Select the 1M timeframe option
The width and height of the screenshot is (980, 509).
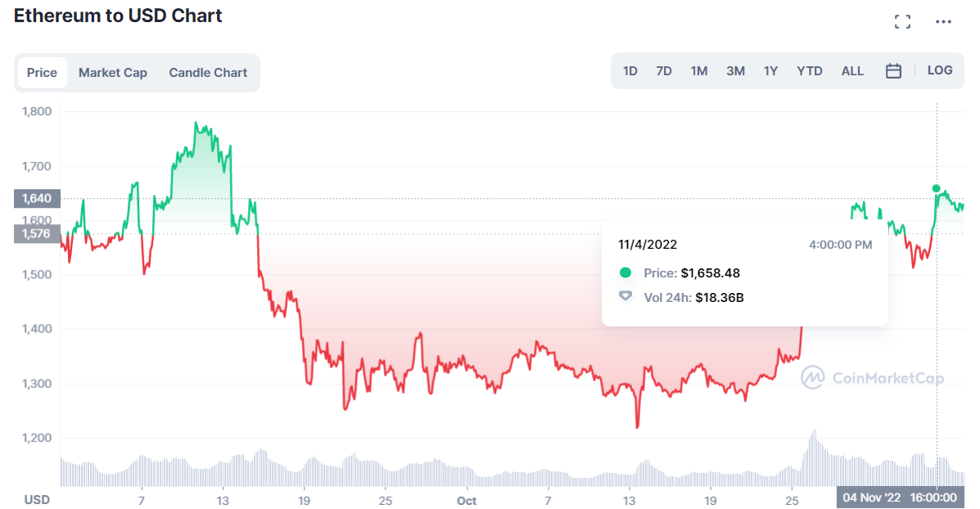tap(699, 71)
